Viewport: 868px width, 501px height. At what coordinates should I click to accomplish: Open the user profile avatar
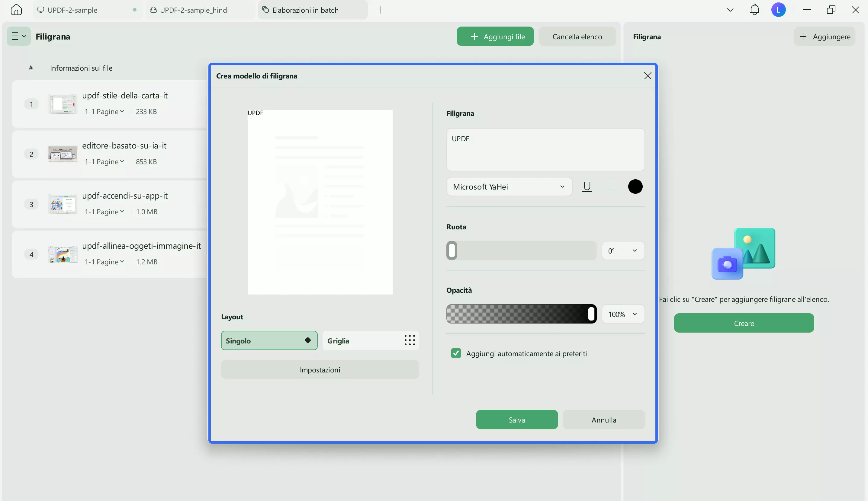778,10
